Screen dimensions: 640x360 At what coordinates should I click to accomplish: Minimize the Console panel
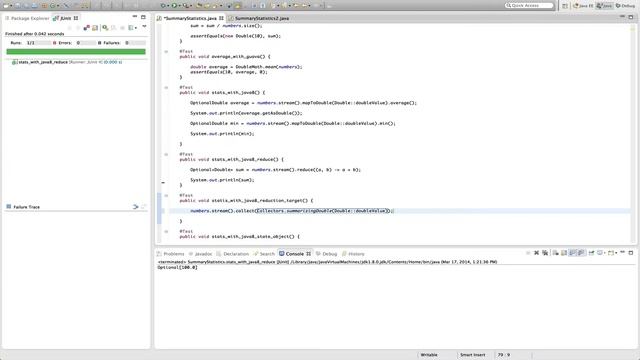pyautogui.click(x=623, y=252)
